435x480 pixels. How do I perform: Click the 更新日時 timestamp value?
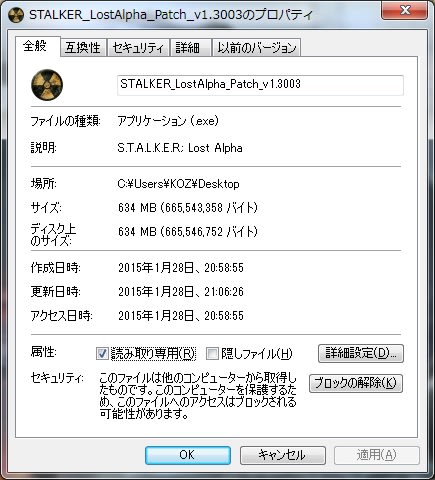[181, 292]
